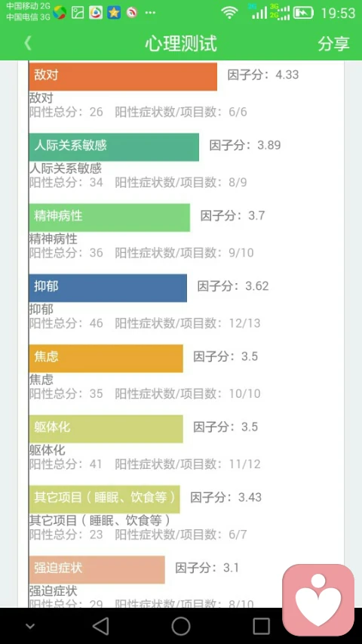Tap Android recent apps square button
Screen dimensions: 362x644
pos(261,626)
